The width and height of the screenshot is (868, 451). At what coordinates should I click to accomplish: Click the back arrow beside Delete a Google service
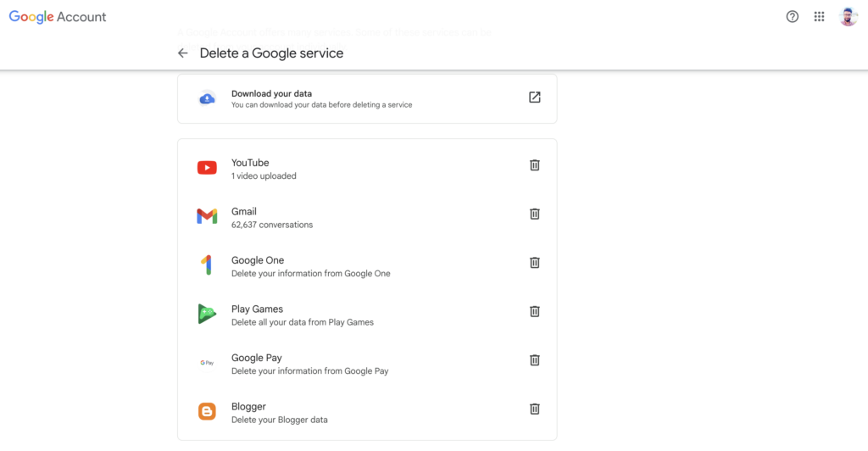point(183,53)
